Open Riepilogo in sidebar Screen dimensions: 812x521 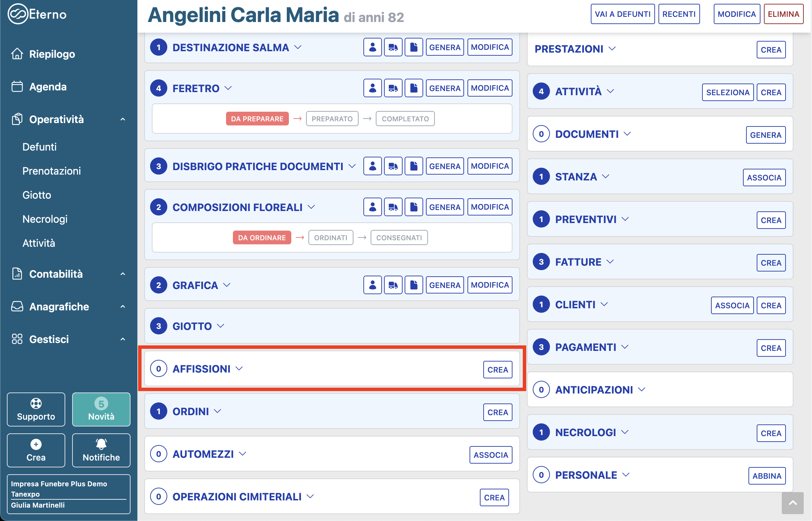[52, 54]
